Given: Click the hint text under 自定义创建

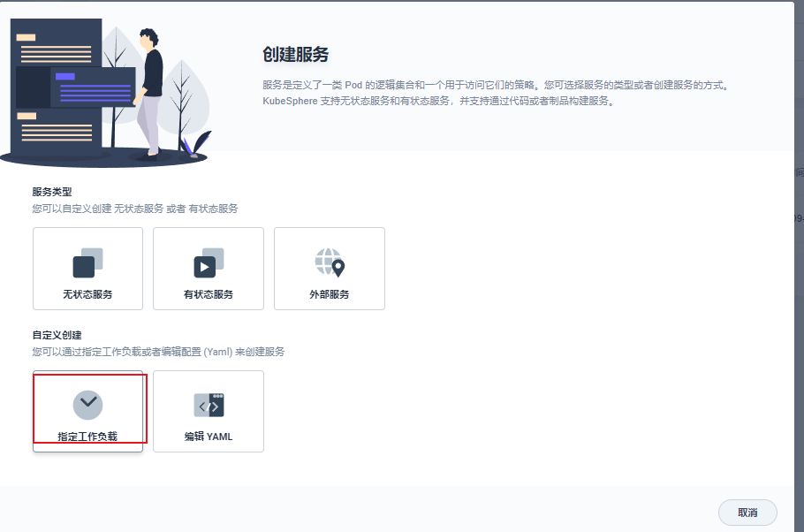Looking at the screenshot, I should [158, 352].
